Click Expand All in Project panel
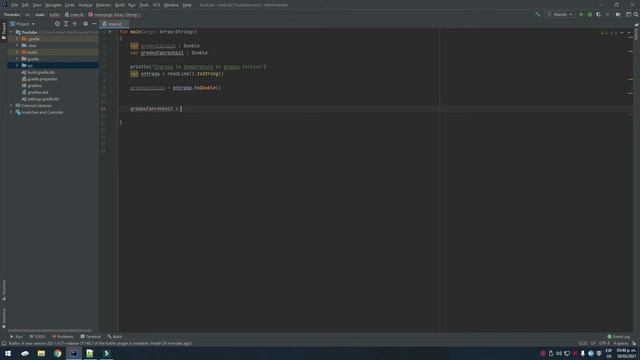Viewport: 640px width, 360px height. click(66, 24)
